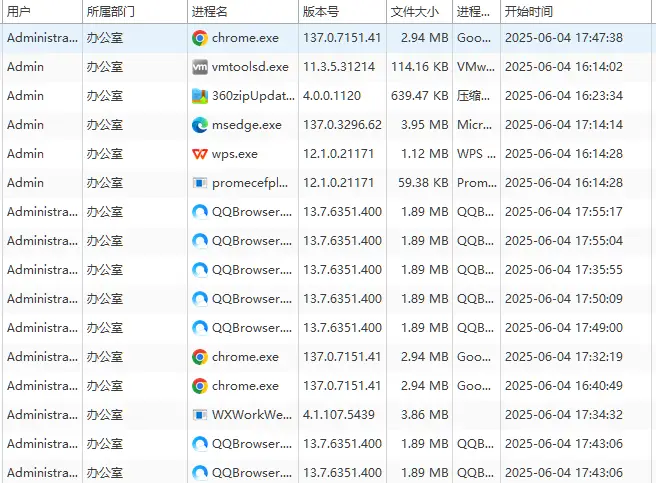Click the WPS wps.exe icon
Image resolution: width=656 pixels, height=483 pixels.
200,154
